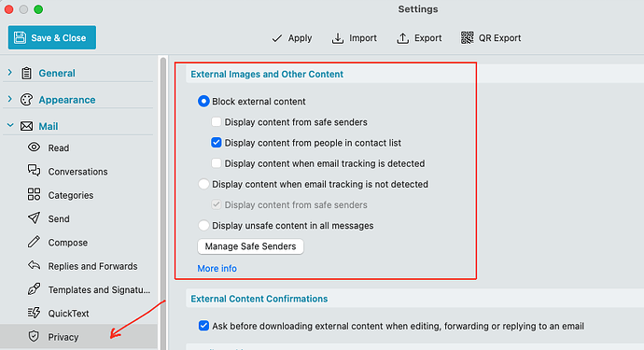Click the Read eye icon
Screen dimensions: 644x350
tap(35, 147)
